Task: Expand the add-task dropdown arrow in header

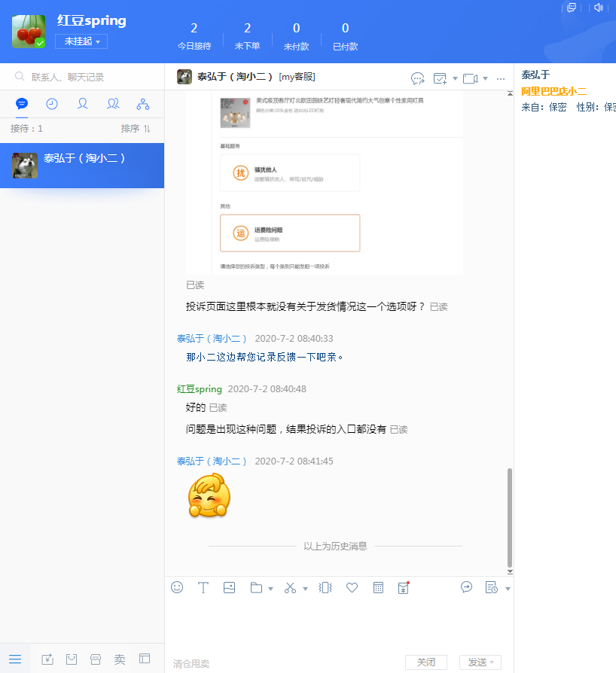Action: [455, 78]
